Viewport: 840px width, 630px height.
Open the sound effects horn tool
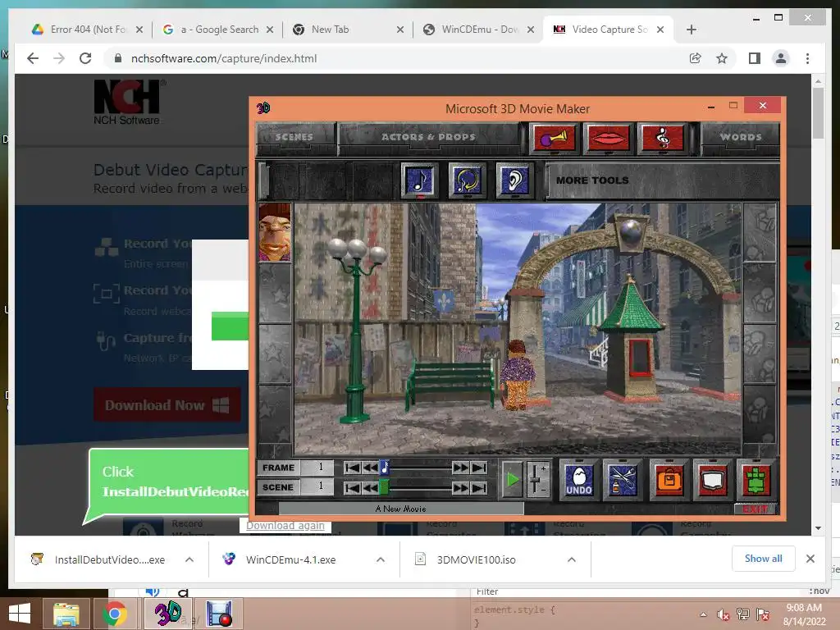pyautogui.click(x=555, y=138)
